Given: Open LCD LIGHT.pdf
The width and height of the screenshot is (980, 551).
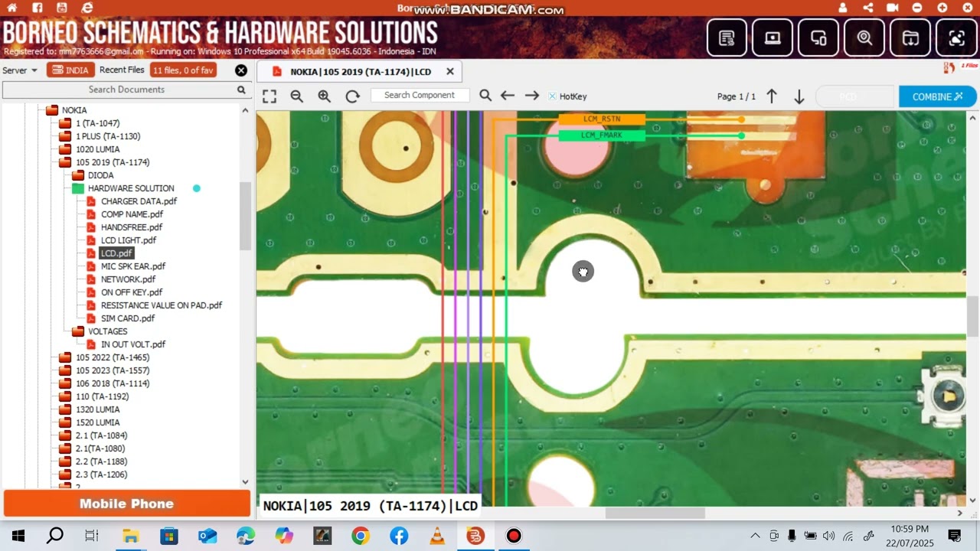Looking at the screenshot, I should [x=128, y=240].
